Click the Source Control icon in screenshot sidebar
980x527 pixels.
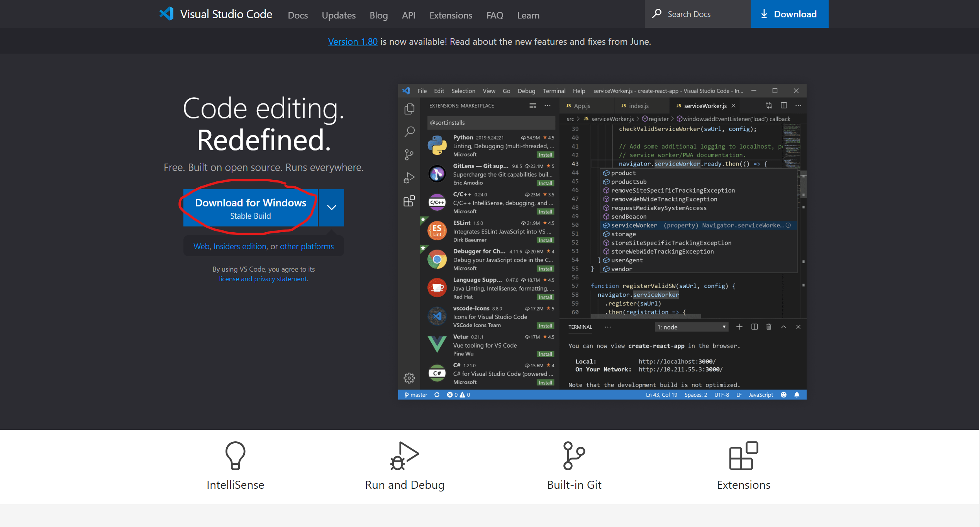click(409, 155)
